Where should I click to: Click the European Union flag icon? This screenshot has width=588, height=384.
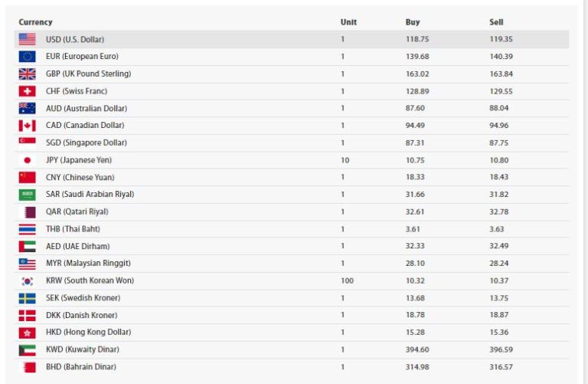pyautogui.click(x=27, y=56)
